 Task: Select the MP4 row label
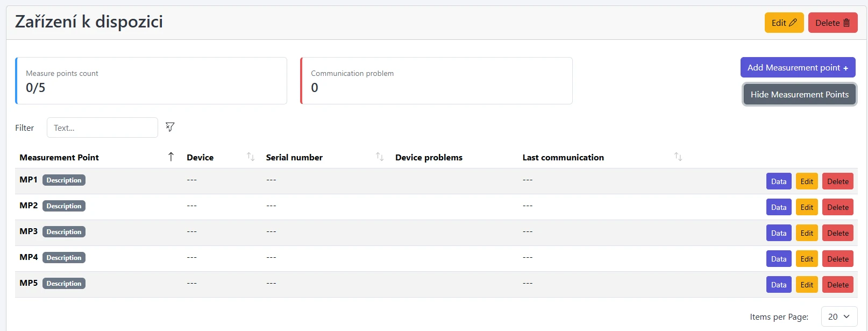pyautogui.click(x=29, y=257)
